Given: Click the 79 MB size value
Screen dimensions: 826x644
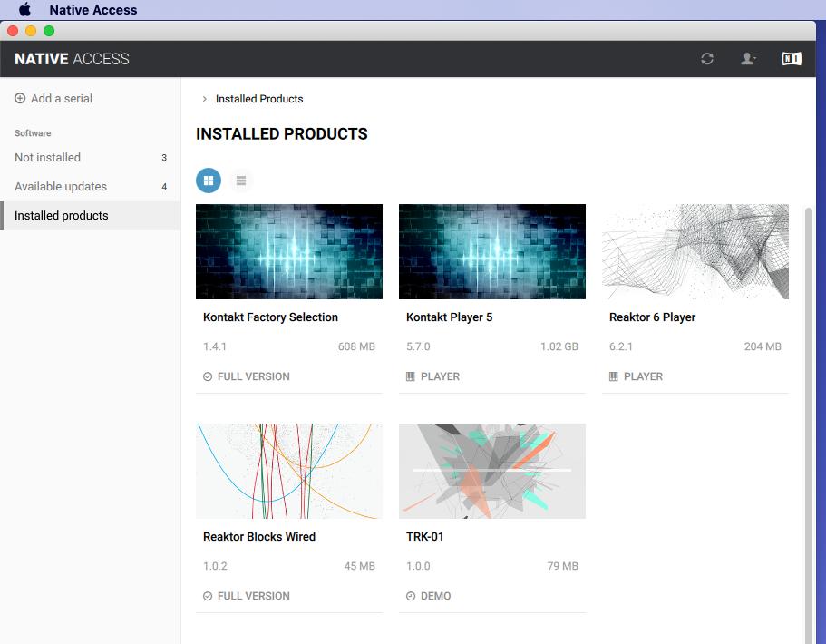Looking at the screenshot, I should (x=563, y=566).
